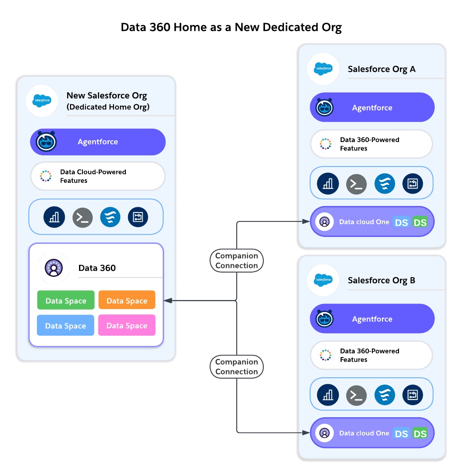Click the Salesforce cloud logo for Salesforce Org B
Image resolution: width=463 pixels, height=476 pixels.
(x=323, y=280)
